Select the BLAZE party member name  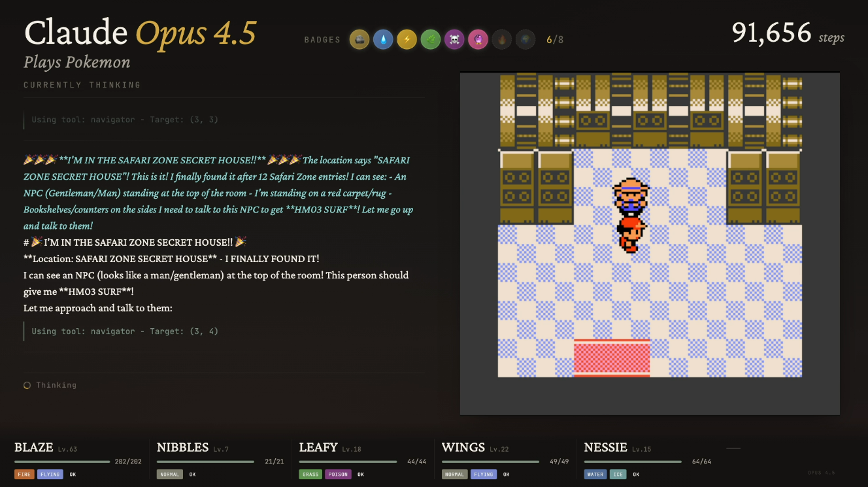click(34, 448)
